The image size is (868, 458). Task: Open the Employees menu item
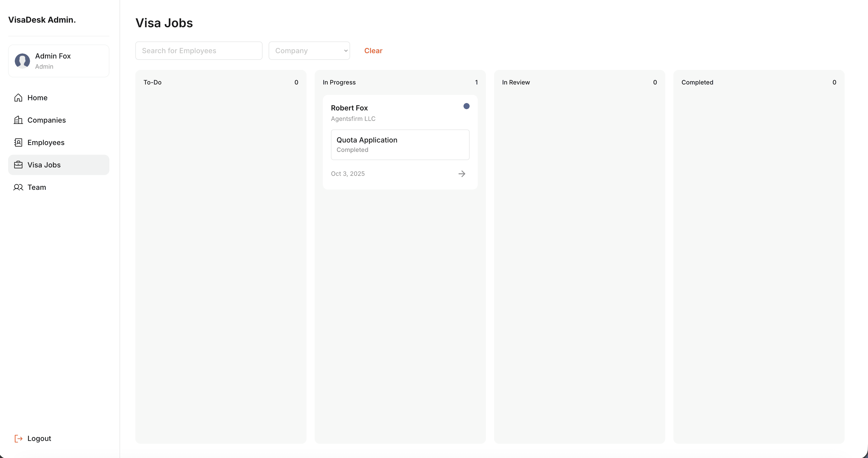point(46,142)
